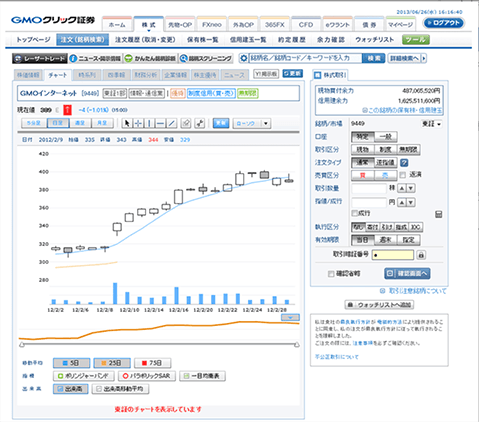Decrease 取引数量 with down arrow
Viewport: 479px width, 422px height.
411,188
